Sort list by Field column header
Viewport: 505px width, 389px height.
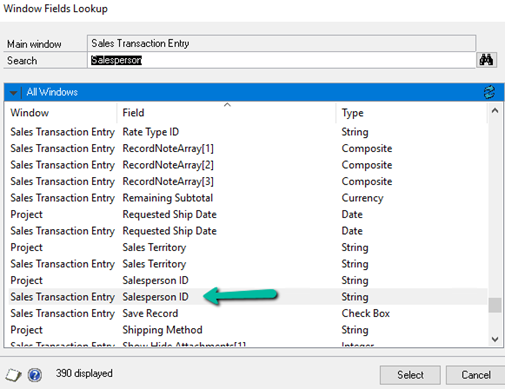pos(226,113)
